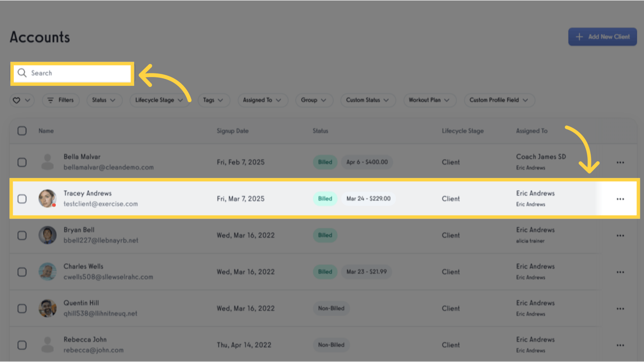
Task: Select Bryan Bell's row checkbox
Action: coord(22,235)
